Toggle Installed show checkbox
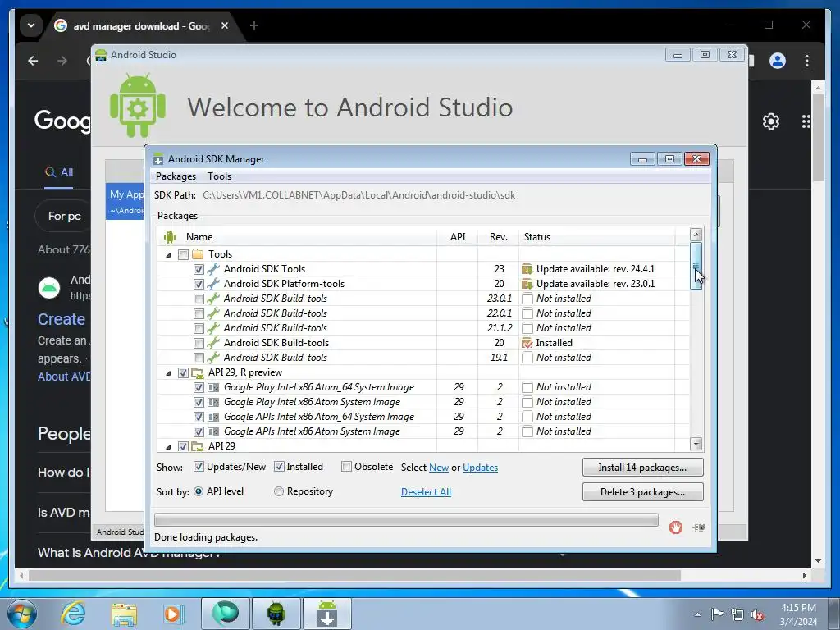840x630 pixels. coord(279,467)
